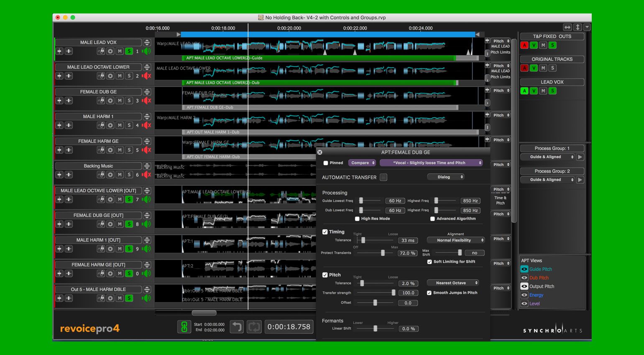Toggle Smooth Jumps in Pitch
Image resolution: width=644 pixels, height=355 pixels.
point(429,293)
